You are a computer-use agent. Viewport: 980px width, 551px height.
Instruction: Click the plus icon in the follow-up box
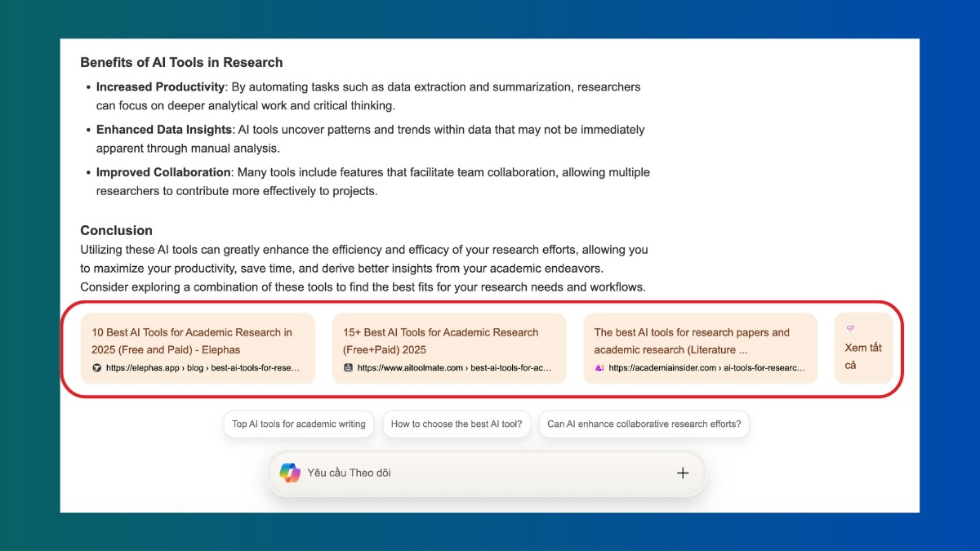pos(683,473)
